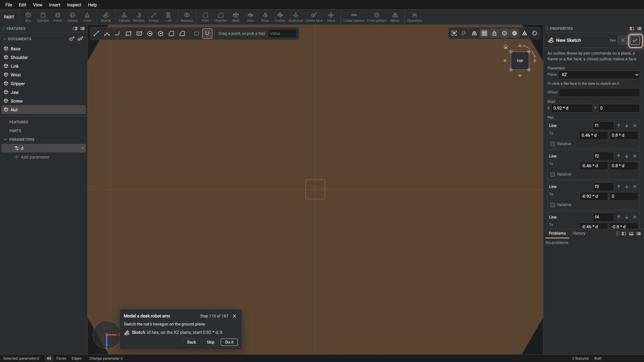Screen dimensions: 644x362
Task: Tick Relative checkbox for line f1
Action: [x=552, y=144]
